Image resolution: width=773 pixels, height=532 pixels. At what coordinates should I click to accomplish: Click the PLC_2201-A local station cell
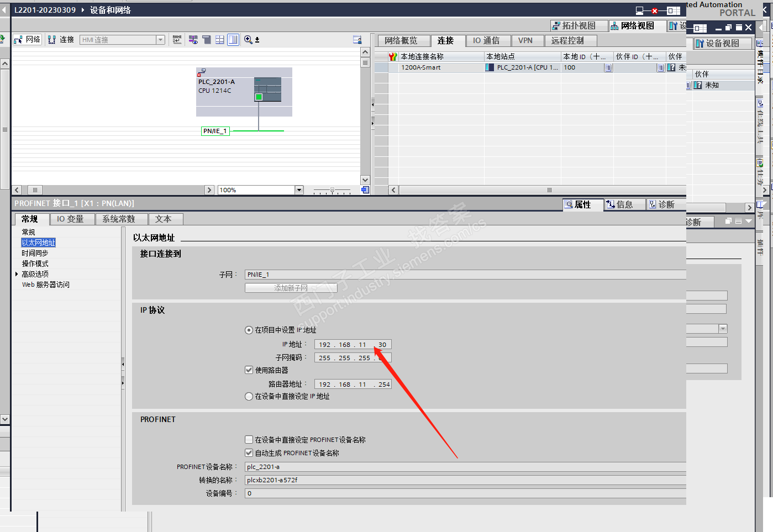(x=523, y=67)
